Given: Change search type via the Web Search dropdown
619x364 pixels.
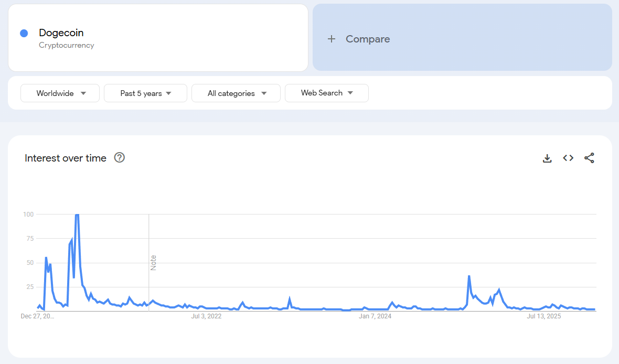Looking at the screenshot, I should 326,93.
